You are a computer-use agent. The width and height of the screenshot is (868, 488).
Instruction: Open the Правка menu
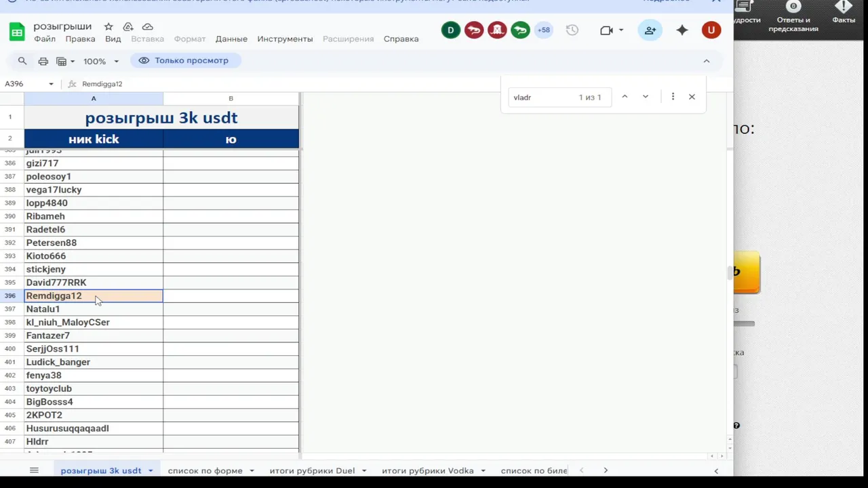pos(80,39)
